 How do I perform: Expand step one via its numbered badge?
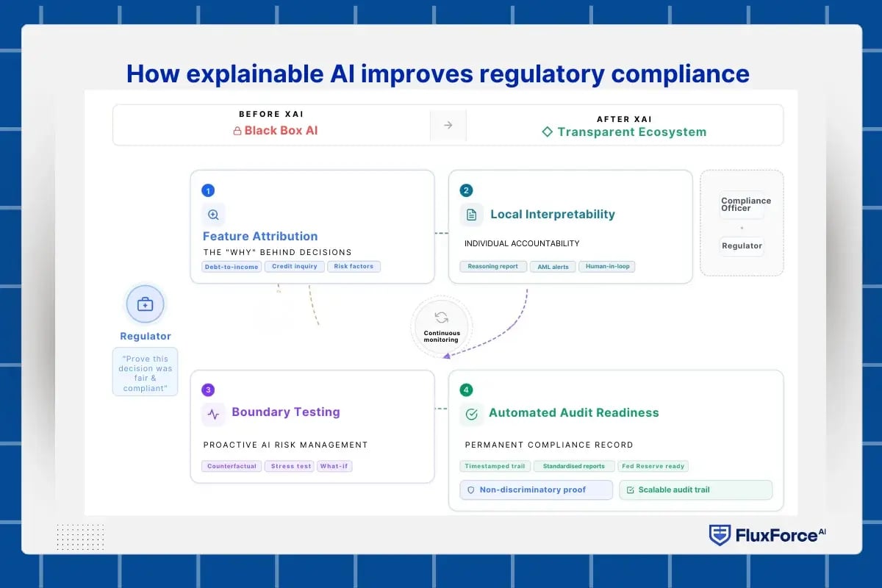208,190
